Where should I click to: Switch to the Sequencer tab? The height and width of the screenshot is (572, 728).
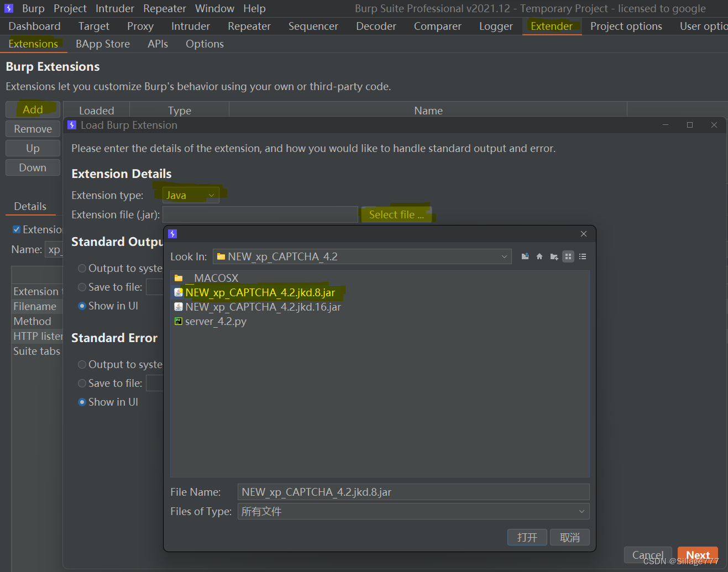pyautogui.click(x=313, y=26)
